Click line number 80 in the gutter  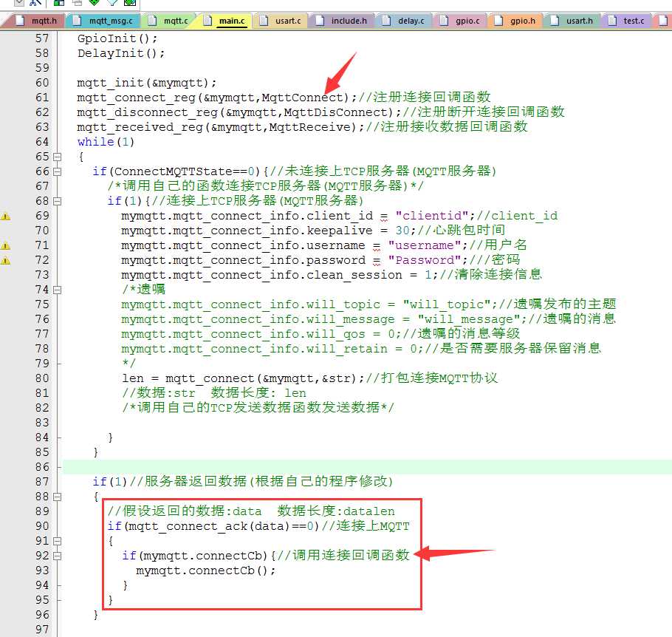[42, 378]
